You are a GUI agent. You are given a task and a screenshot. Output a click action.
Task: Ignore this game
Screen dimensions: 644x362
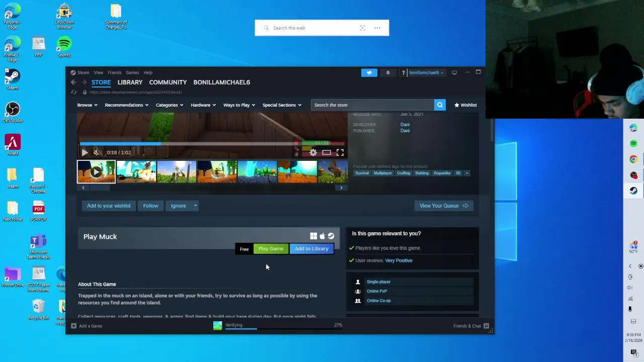tap(178, 206)
